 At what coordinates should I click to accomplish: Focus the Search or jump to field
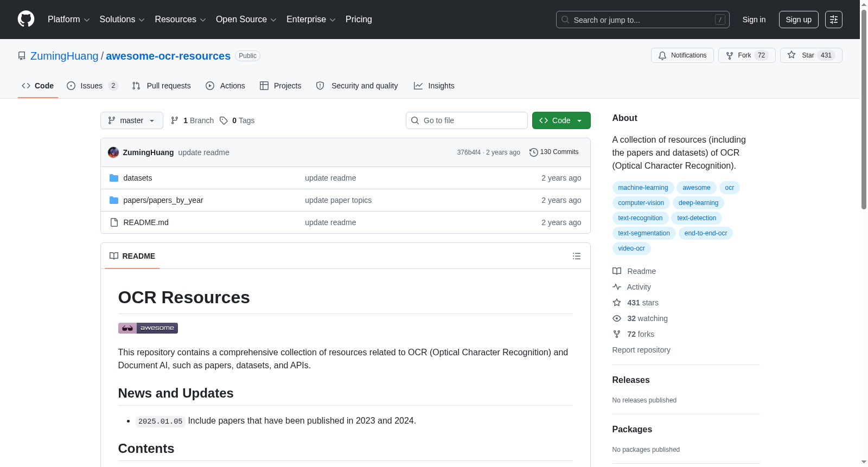pyautogui.click(x=642, y=20)
